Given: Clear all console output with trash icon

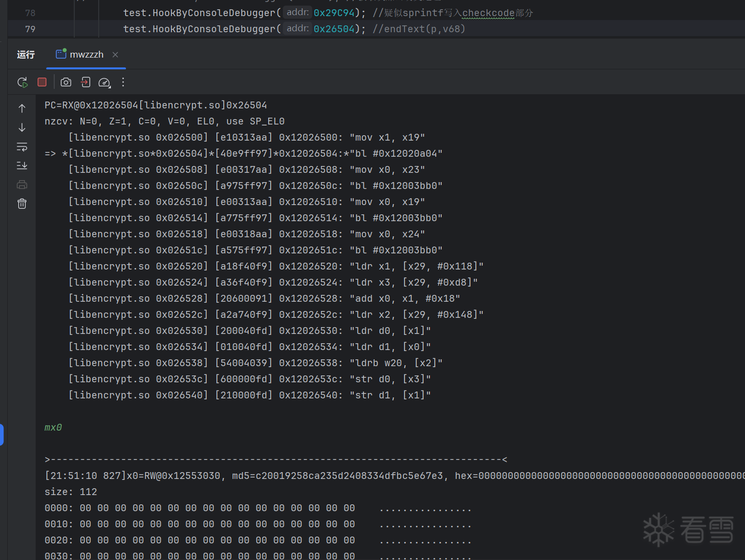Looking at the screenshot, I should pos(22,204).
